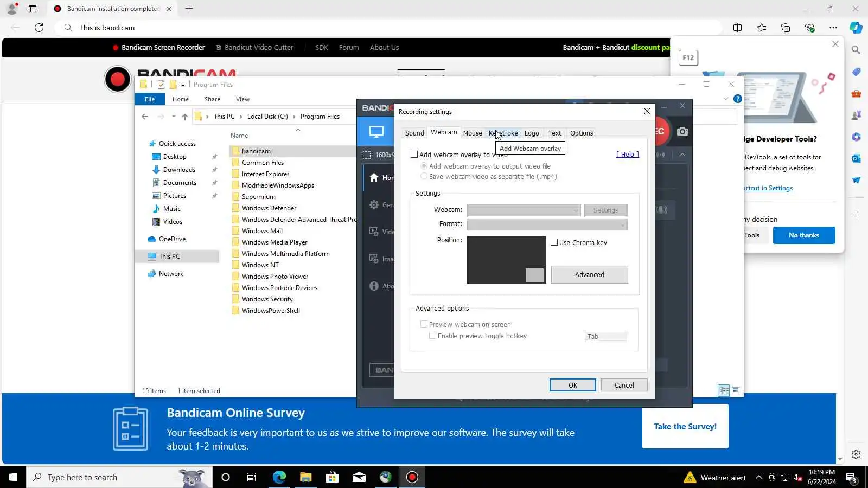
Task: Open the About info icon in Bandicam sidebar
Action: pyautogui.click(x=374, y=286)
